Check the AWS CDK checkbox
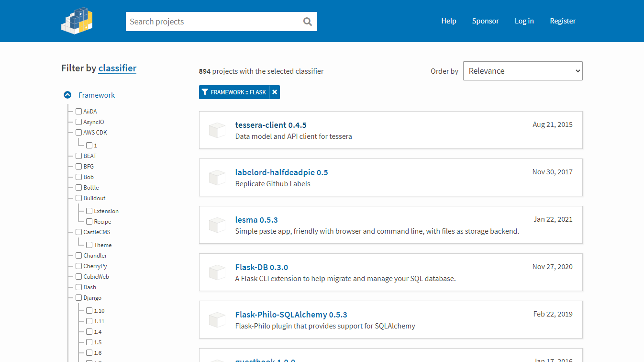Viewport: 644px width, 362px height. pyautogui.click(x=78, y=132)
